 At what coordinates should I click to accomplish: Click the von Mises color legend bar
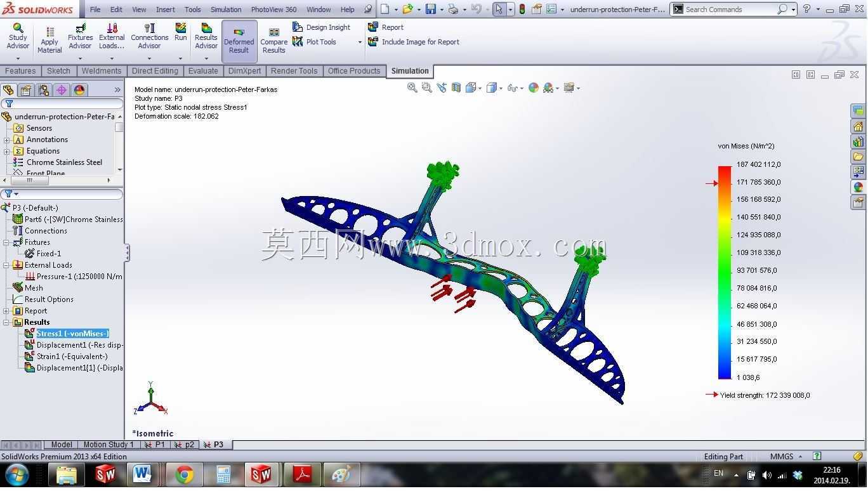(725, 272)
